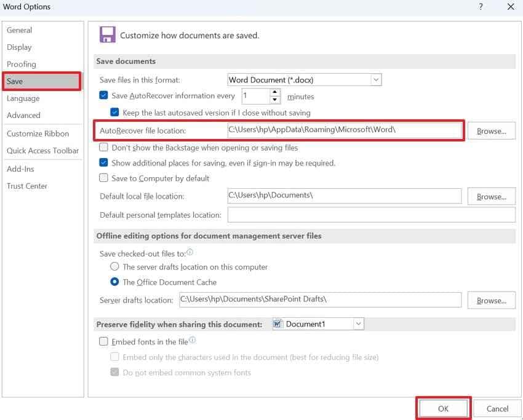This screenshot has width=523, height=420.
Task: Decrease AutoRecover minutes with down arrow
Action: point(275,100)
